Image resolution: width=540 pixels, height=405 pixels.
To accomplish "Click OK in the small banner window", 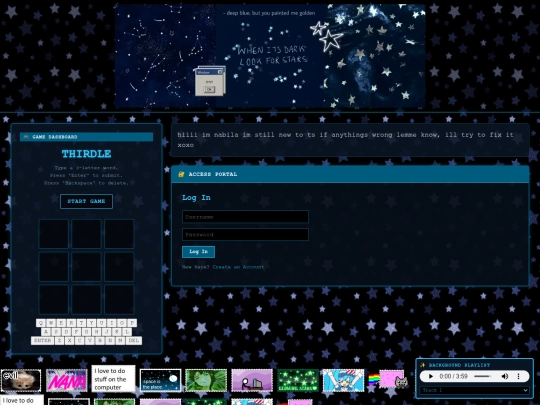I will (209, 90).
